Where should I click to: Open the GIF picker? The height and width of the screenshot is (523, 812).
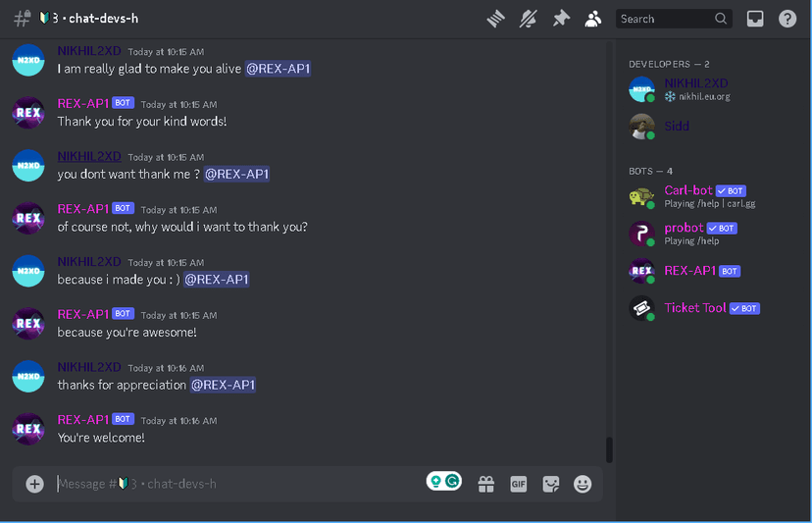(x=519, y=484)
